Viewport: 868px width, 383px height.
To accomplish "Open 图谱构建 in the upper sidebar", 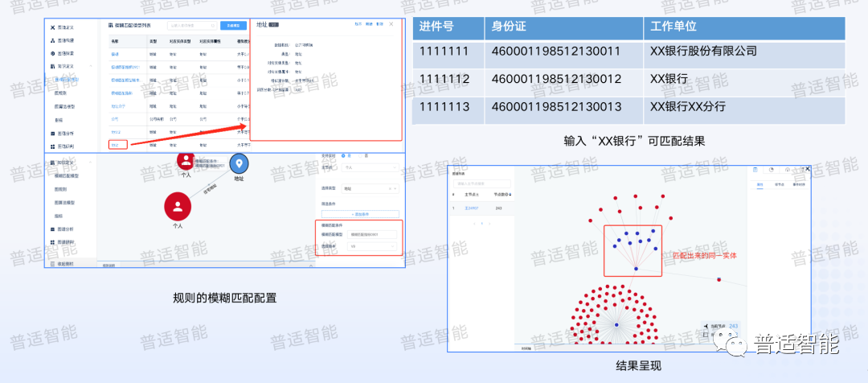I will tap(67, 40).
